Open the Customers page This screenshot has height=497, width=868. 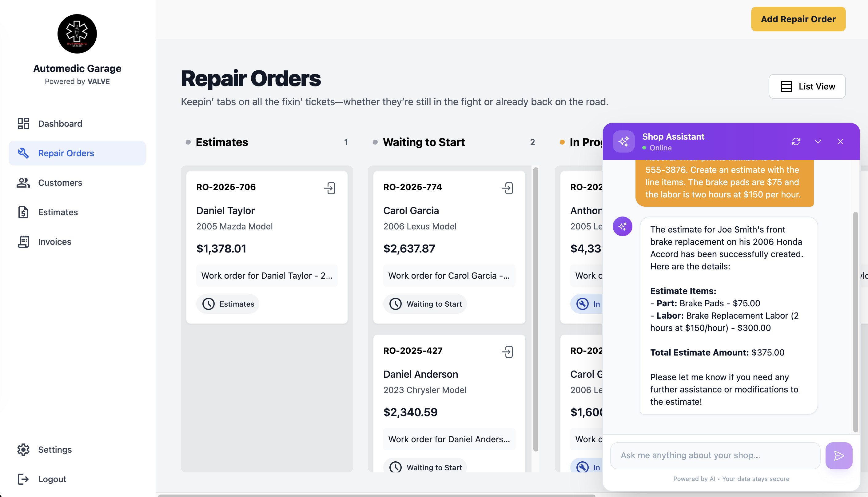click(60, 183)
